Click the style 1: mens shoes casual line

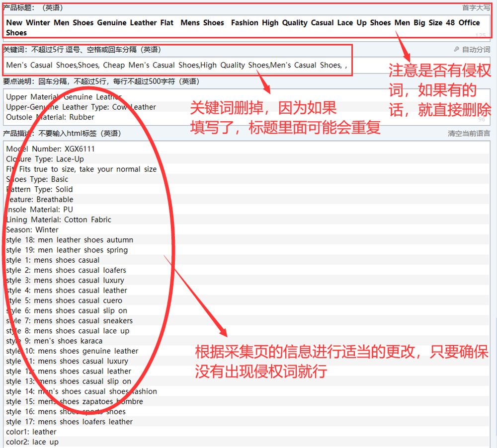pos(53,260)
